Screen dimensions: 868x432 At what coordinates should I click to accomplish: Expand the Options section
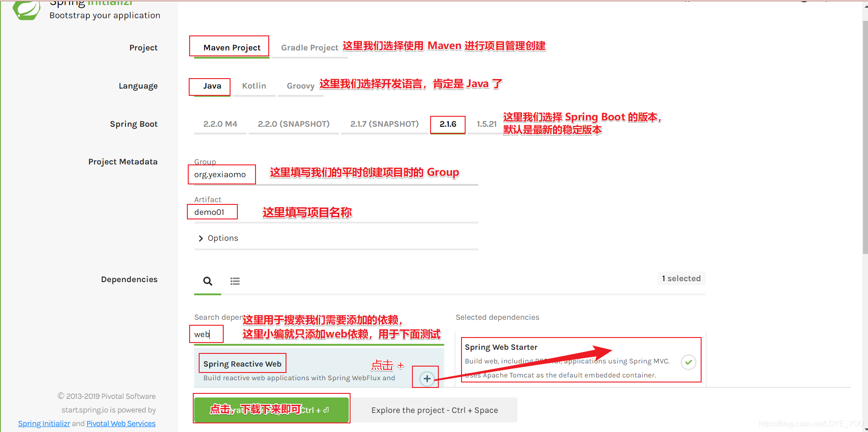coord(218,238)
